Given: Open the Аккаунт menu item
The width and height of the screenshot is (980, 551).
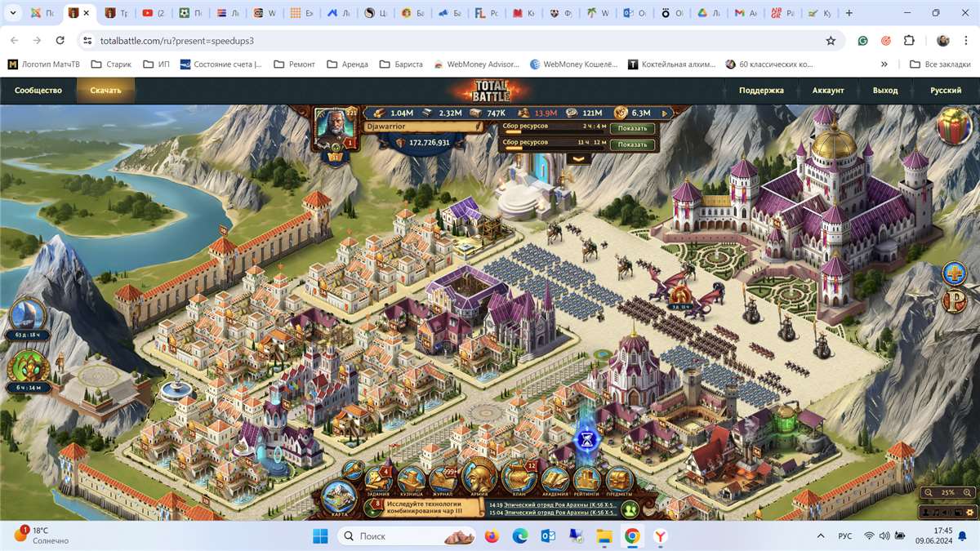Looking at the screenshot, I should (828, 91).
